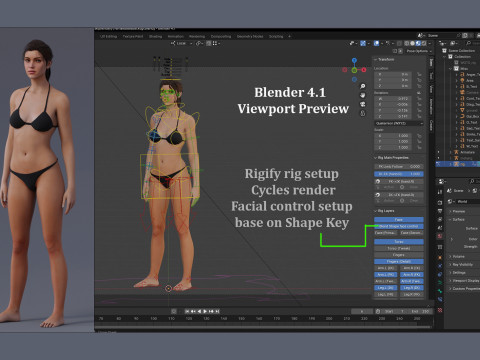Image resolution: width=480 pixels, height=360 pixels.
Task: Open viewport shading options dropdown
Action: 430,43
